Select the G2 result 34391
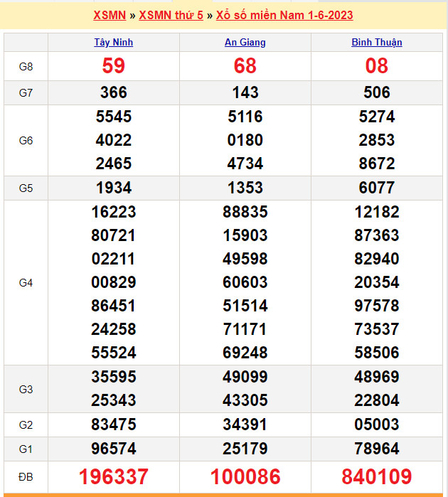Viewport: 448px width, 497px height. 245,424
